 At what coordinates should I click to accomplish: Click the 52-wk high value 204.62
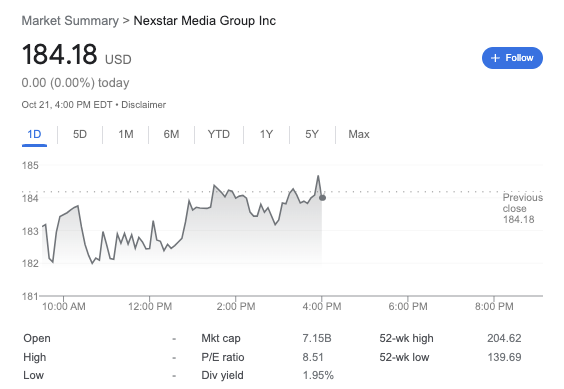[504, 338]
